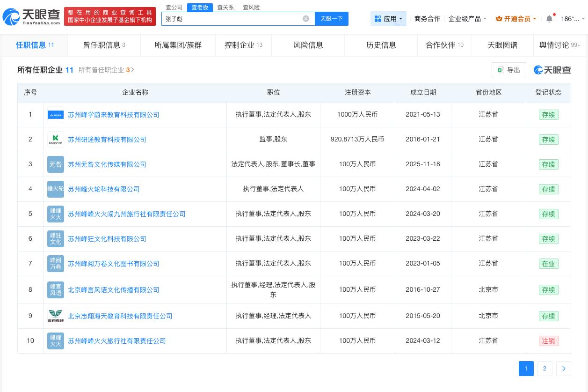
Task: Select the 查老板 search tab
Action: point(200,7)
